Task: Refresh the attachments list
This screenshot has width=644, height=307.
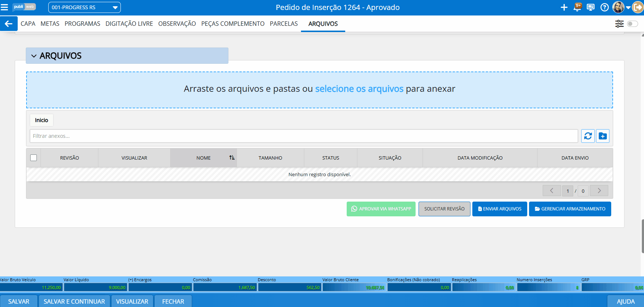Action: point(588,136)
